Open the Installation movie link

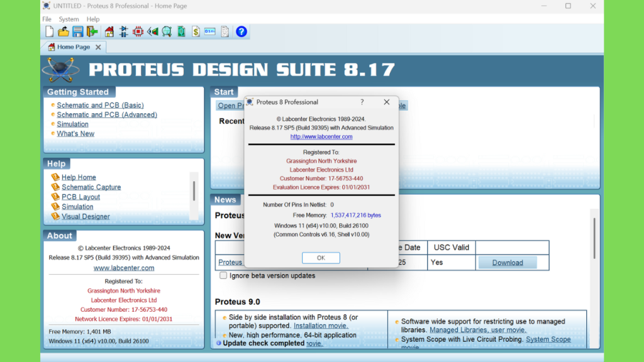click(321, 326)
